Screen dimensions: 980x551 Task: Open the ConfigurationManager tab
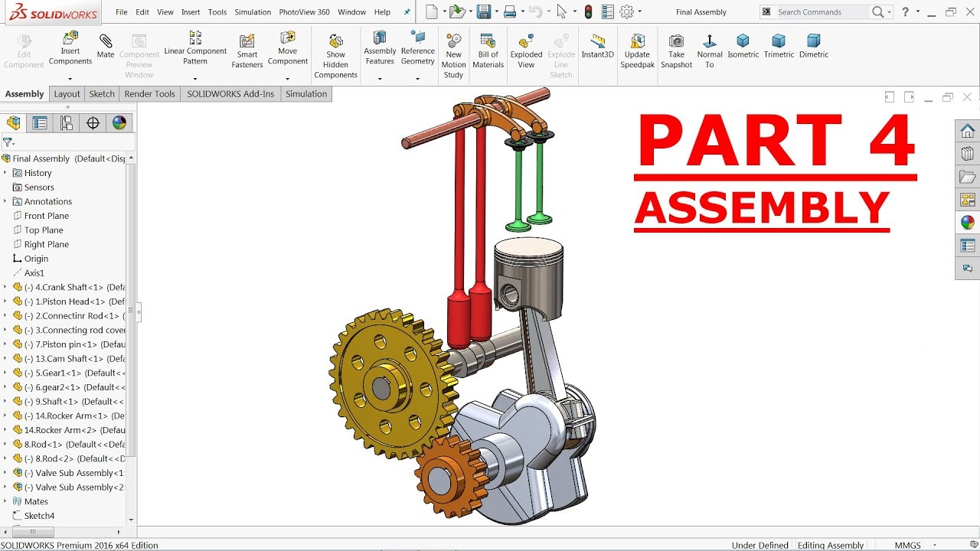click(67, 122)
